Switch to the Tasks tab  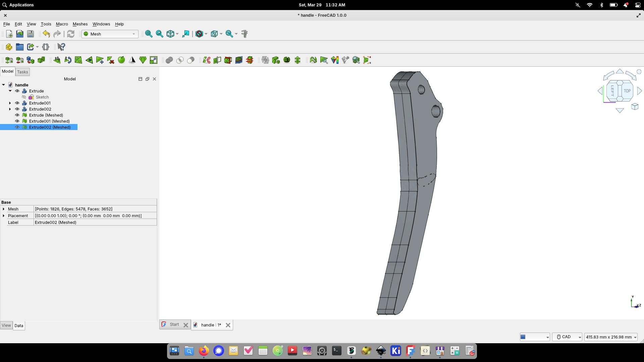point(22,72)
